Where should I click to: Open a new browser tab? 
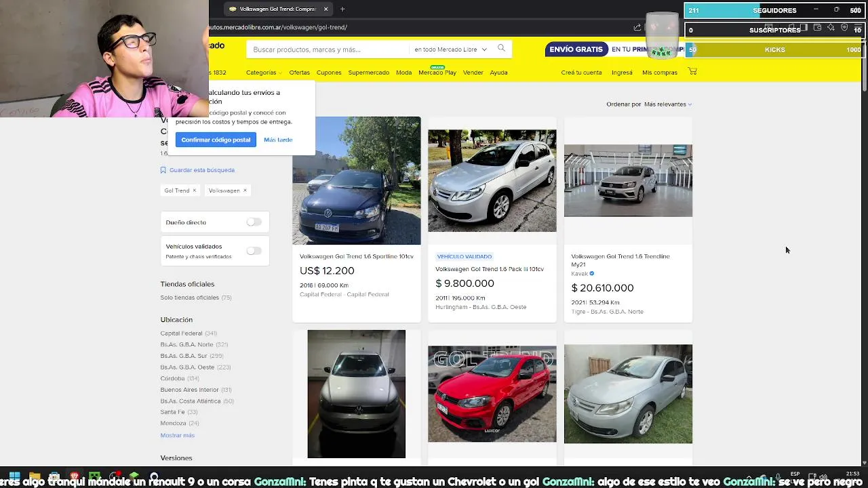342,9
